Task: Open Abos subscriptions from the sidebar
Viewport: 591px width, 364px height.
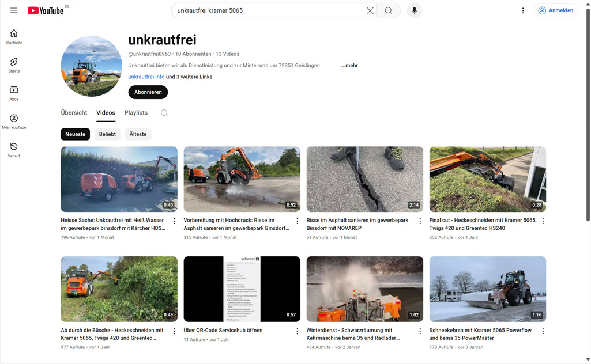Action: click(13, 92)
